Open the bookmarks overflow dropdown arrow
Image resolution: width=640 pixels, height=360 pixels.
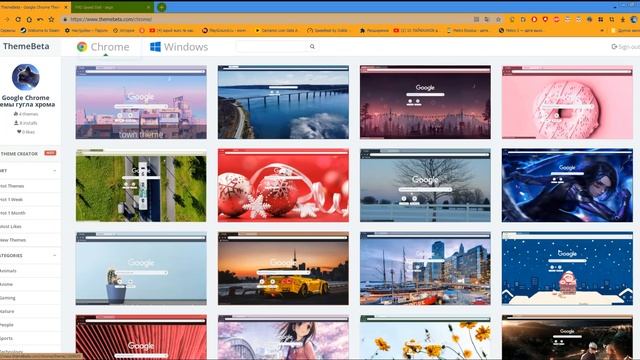(x=602, y=30)
